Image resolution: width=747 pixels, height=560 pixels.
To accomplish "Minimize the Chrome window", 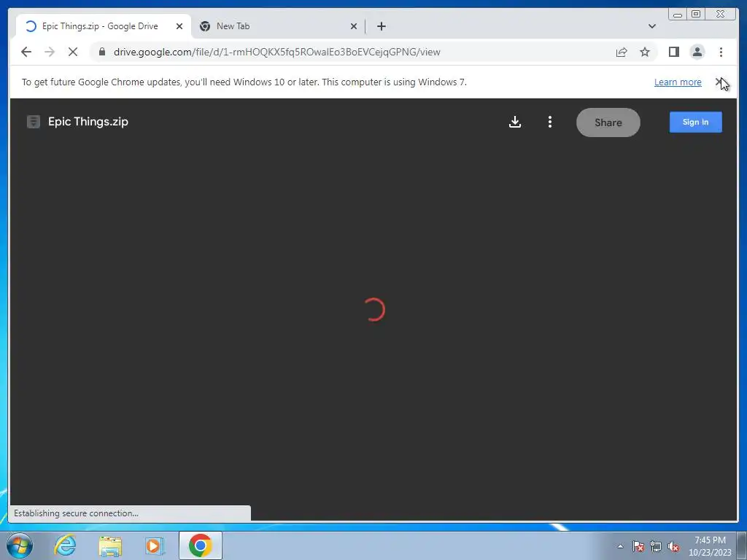I will pyautogui.click(x=677, y=15).
